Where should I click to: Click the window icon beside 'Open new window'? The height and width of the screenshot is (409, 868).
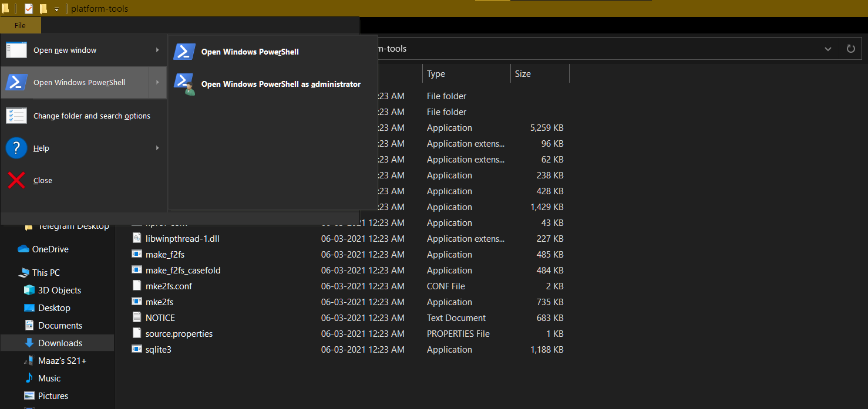tap(16, 50)
